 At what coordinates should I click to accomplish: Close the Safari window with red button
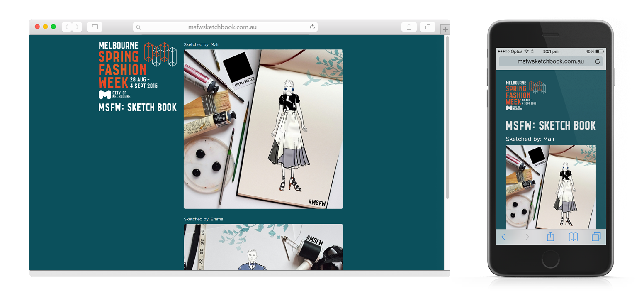(37, 27)
